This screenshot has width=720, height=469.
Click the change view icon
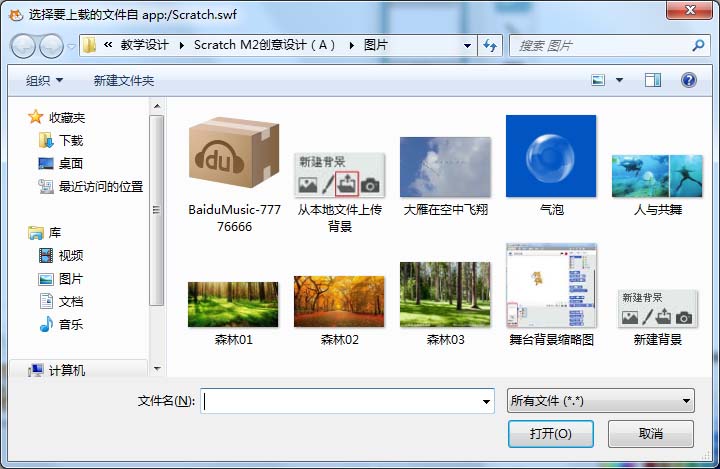[598, 80]
